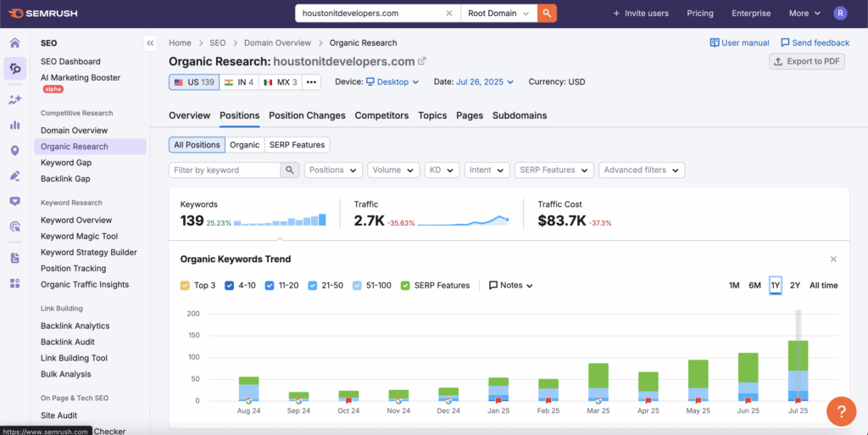Switch to the Subdomains tab

click(520, 115)
